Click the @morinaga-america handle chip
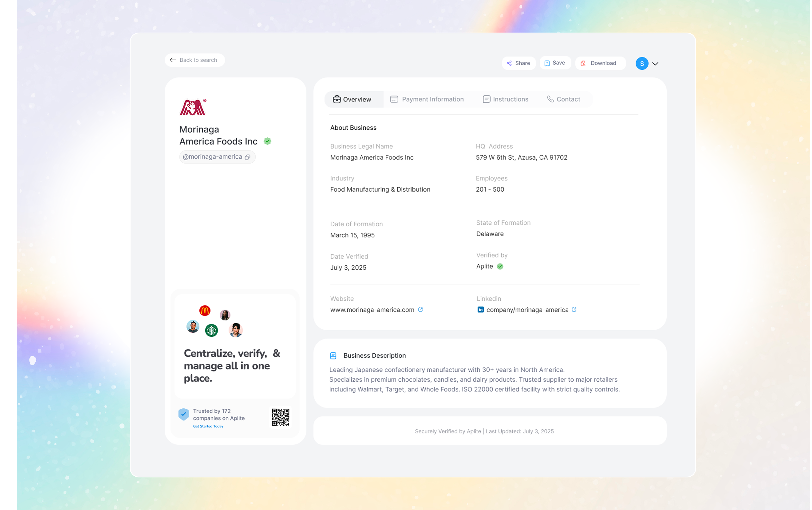This screenshot has height=510, width=812. click(x=217, y=157)
